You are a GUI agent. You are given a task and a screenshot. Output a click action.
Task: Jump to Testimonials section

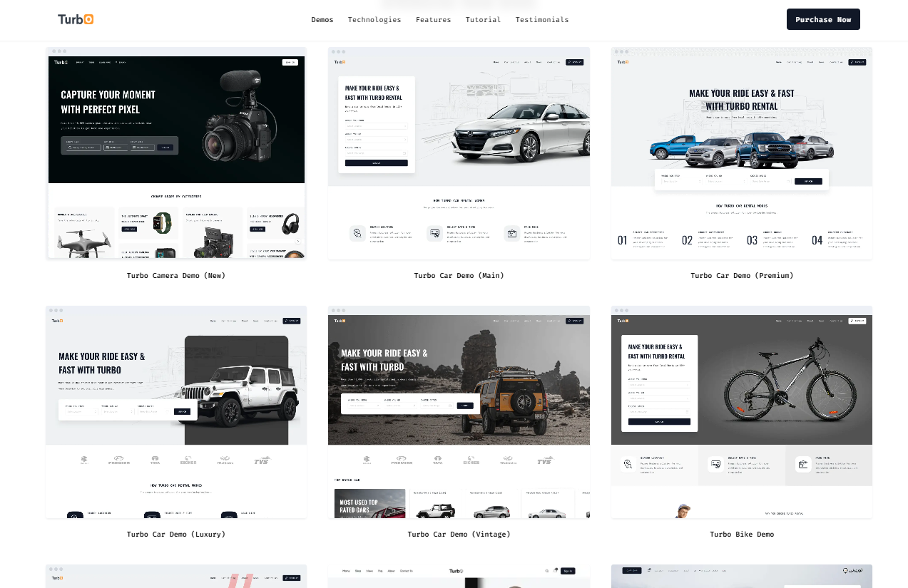tap(542, 20)
